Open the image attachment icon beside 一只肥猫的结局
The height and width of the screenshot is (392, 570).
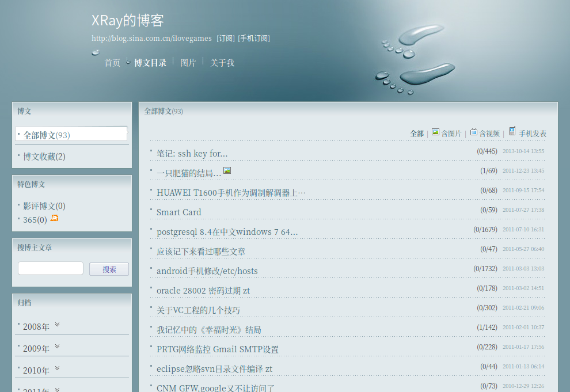pos(227,170)
